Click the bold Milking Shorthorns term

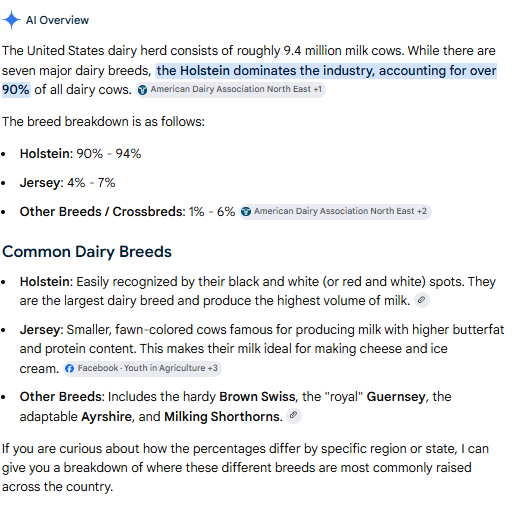click(x=222, y=416)
